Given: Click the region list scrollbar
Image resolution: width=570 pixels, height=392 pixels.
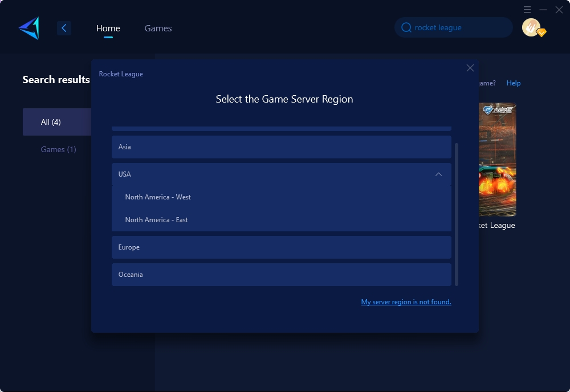Looking at the screenshot, I should pyautogui.click(x=457, y=214).
